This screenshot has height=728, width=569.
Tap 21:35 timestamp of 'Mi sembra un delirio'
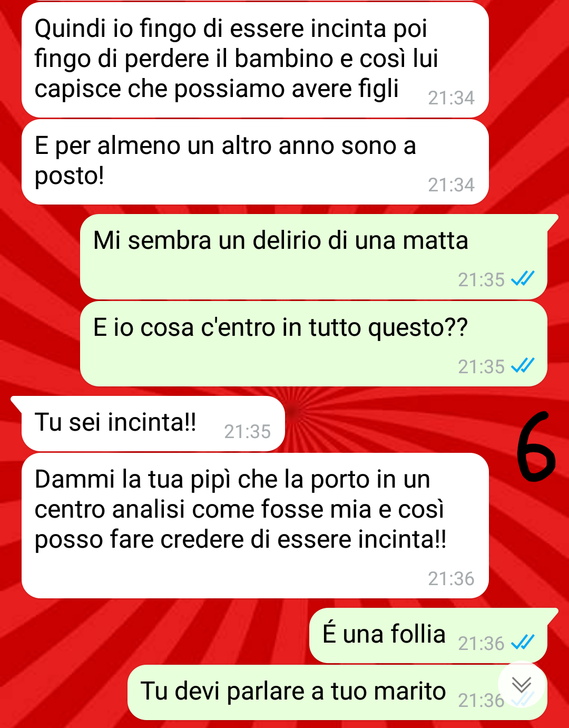pyautogui.click(x=481, y=280)
